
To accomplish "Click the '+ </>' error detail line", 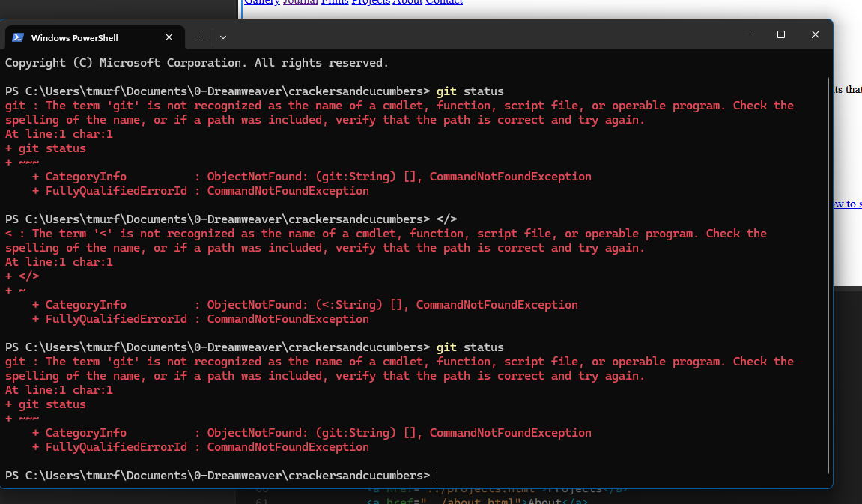I will click(22, 276).
